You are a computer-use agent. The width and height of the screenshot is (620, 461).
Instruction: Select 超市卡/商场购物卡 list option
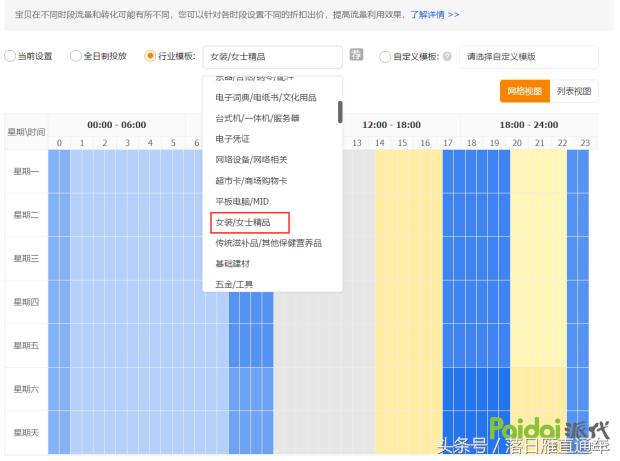click(251, 181)
